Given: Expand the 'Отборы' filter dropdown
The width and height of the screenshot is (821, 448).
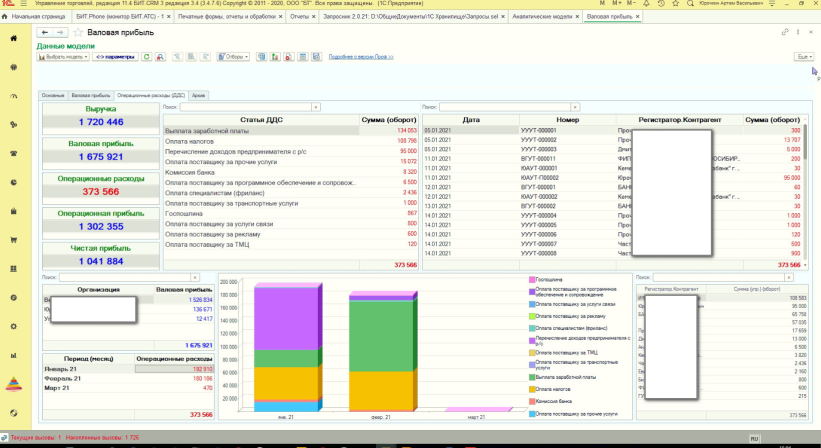Looking at the screenshot, I should click(232, 57).
